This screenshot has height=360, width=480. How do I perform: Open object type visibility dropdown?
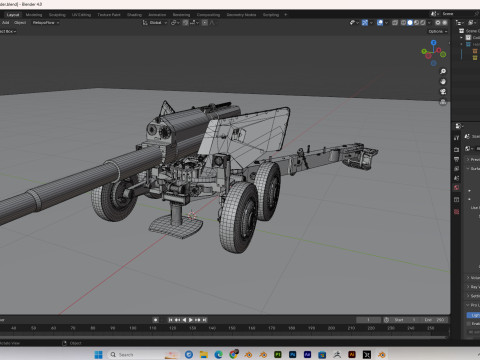354,23
